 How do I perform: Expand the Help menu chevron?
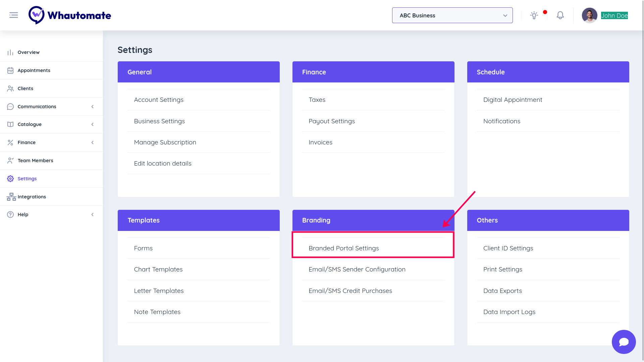coord(93,215)
